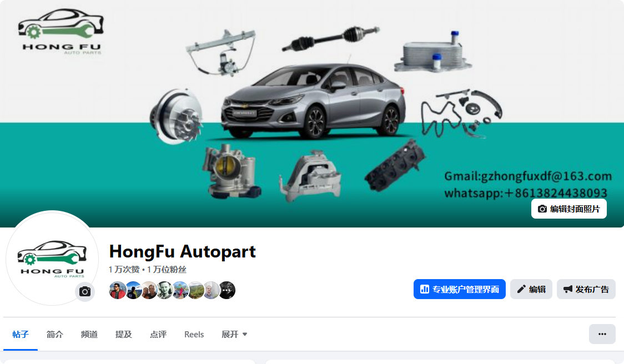The image size is (624, 364).
Task: Open the Reels tab
Action: tap(194, 334)
